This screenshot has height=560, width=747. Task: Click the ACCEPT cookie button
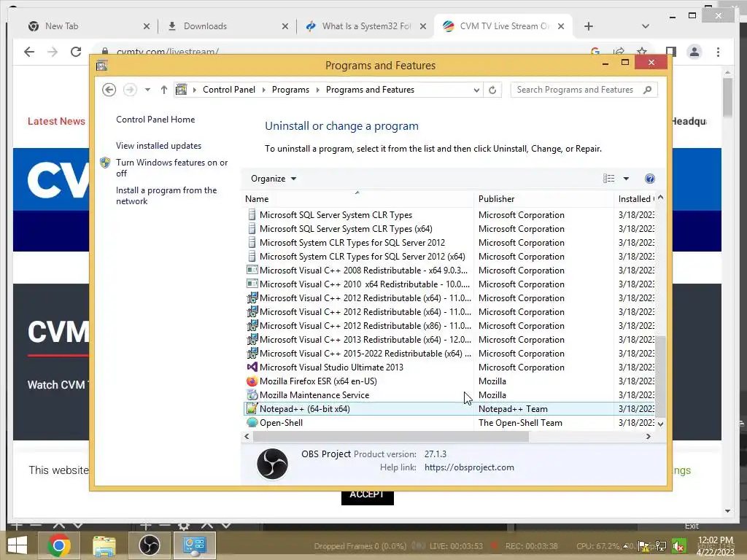click(368, 496)
